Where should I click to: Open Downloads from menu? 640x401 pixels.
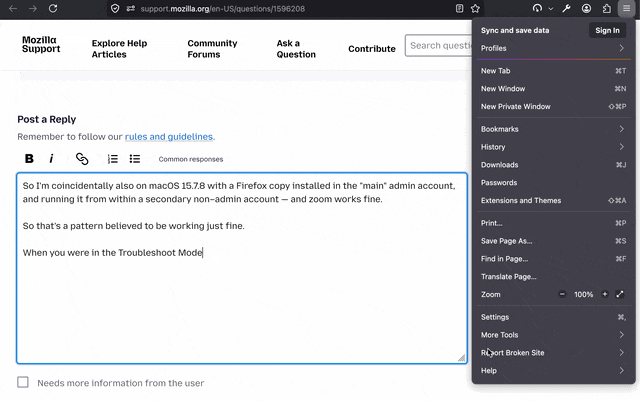coord(553,165)
